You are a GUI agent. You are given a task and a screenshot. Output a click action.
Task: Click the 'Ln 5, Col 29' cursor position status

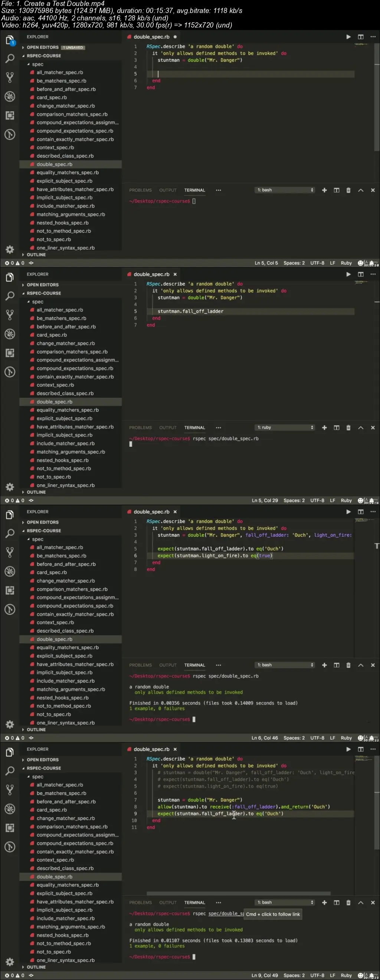pos(265,501)
